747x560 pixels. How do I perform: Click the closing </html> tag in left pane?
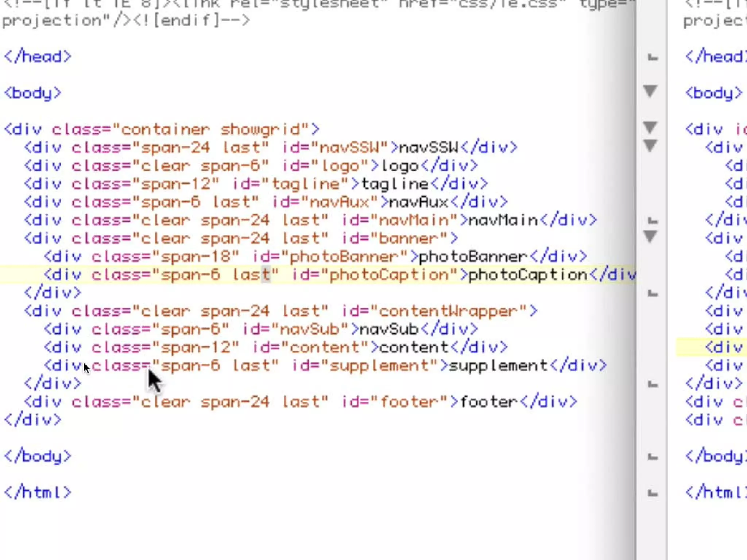tap(38, 493)
